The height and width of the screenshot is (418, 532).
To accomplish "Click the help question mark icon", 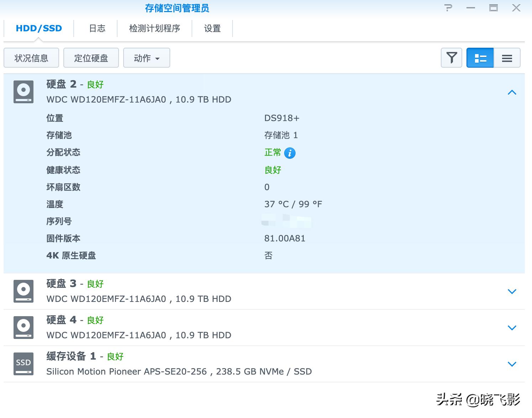I will pyautogui.click(x=448, y=7).
